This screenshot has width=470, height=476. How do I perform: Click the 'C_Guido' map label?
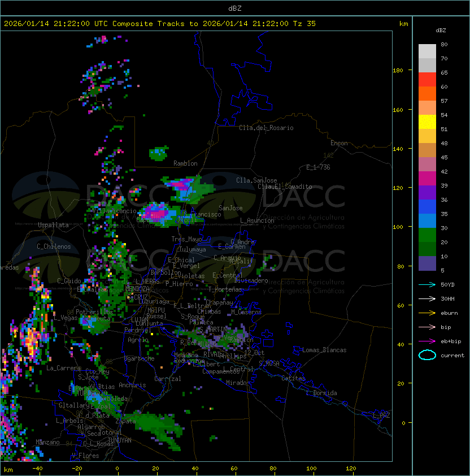[69, 281]
